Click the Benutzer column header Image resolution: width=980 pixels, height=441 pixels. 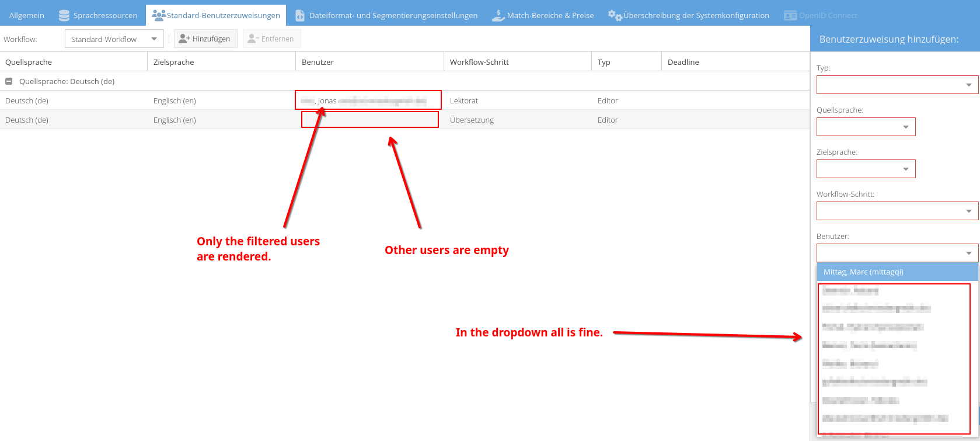point(318,62)
